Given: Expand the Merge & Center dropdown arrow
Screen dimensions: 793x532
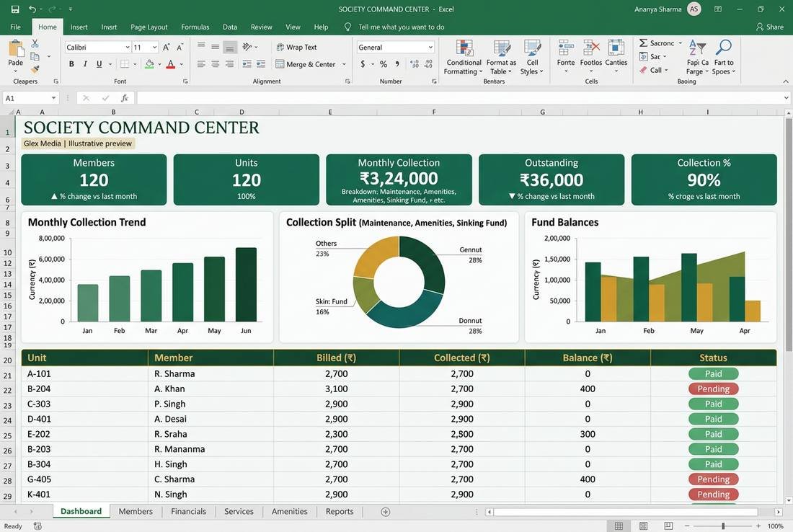Looking at the screenshot, I should [344, 64].
